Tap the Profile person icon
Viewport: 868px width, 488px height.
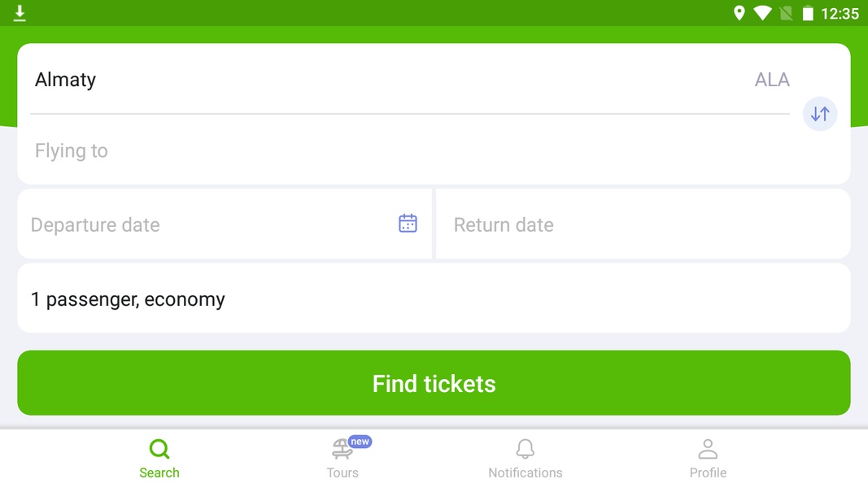pos(708,449)
